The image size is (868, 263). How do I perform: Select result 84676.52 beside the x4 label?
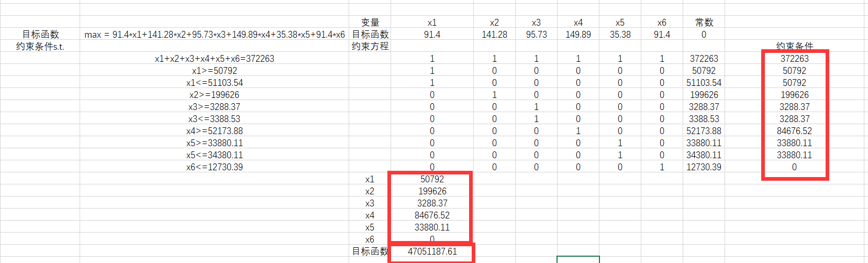coord(432,215)
